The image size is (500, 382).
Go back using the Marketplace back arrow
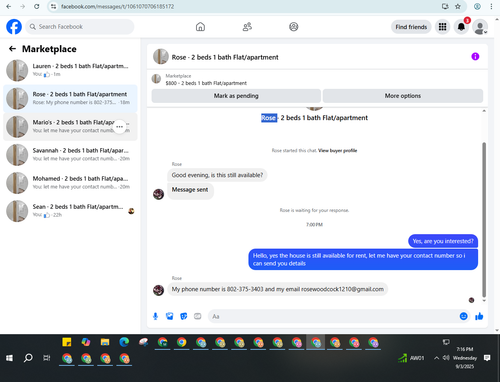click(12, 49)
